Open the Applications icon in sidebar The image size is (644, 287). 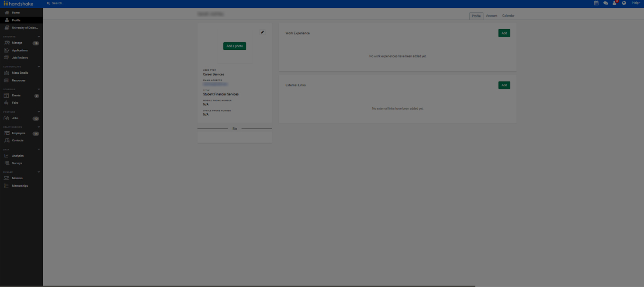point(7,50)
